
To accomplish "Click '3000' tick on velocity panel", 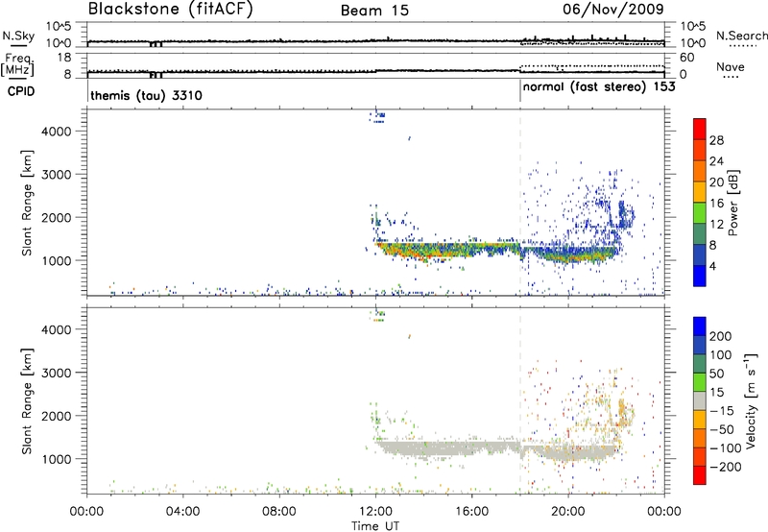I will click(x=57, y=373).
